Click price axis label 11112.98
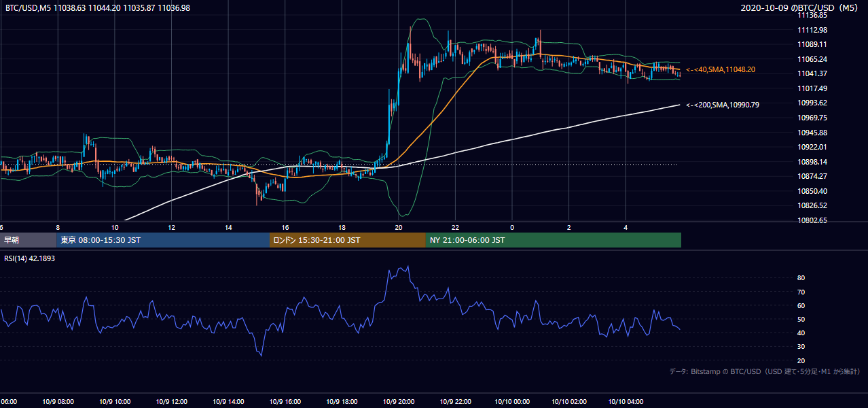Viewport: 868px width, 408px height. pos(812,30)
